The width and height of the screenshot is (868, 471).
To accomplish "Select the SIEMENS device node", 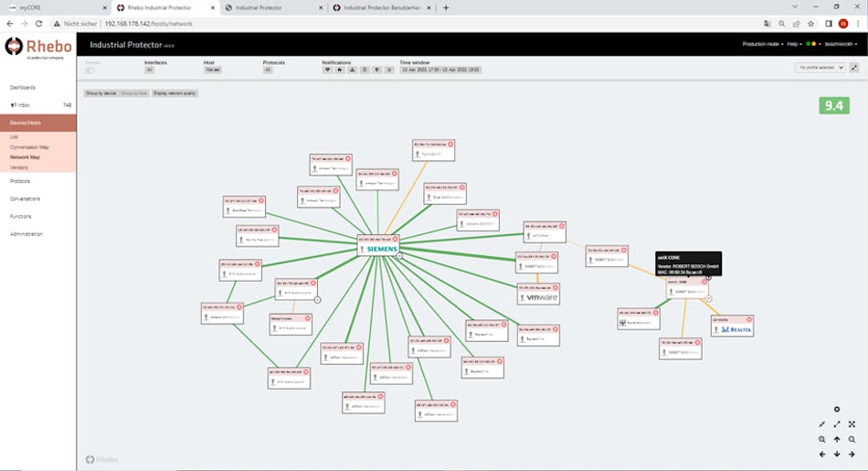I will coord(378,245).
